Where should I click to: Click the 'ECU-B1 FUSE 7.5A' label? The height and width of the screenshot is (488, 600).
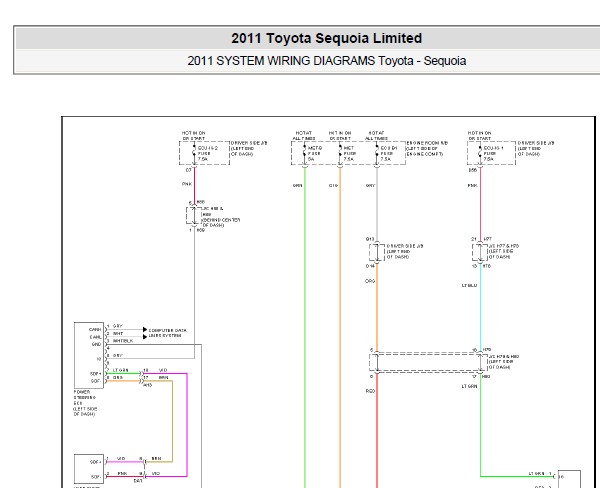click(x=389, y=153)
